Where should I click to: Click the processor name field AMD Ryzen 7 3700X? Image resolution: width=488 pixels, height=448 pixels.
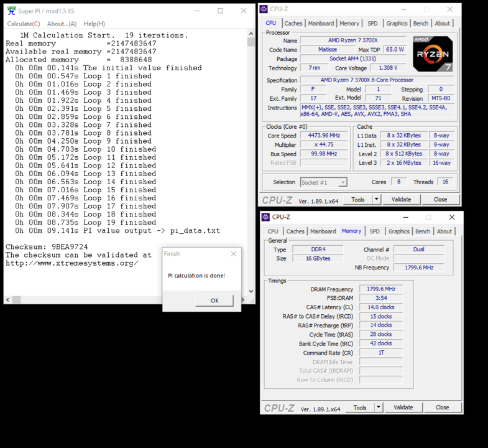pyautogui.click(x=353, y=40)
